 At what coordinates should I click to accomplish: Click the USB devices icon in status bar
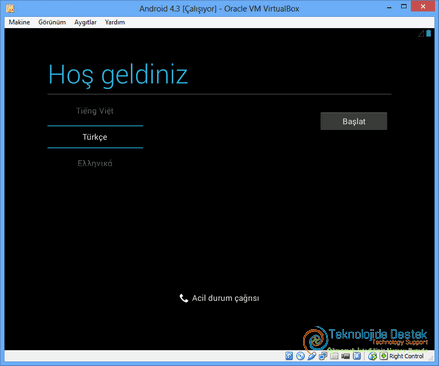pos(311,356)
